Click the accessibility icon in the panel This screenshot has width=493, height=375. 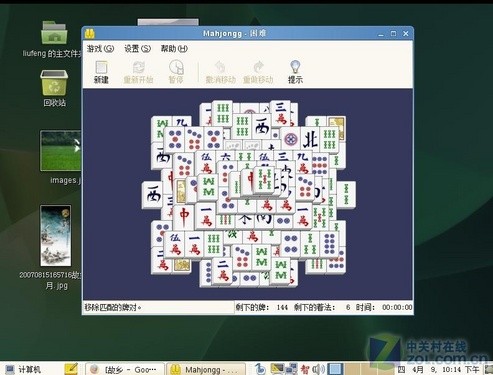[260, 369]
